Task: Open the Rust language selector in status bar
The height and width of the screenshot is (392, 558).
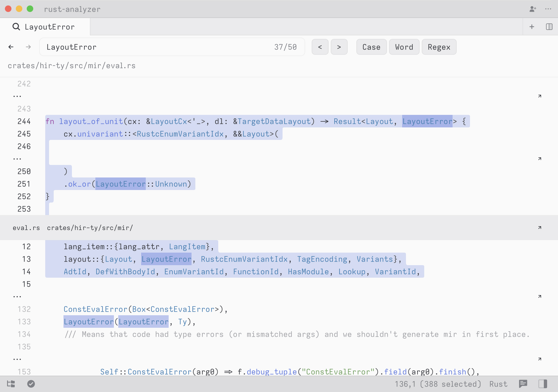Action: (498, 384)
